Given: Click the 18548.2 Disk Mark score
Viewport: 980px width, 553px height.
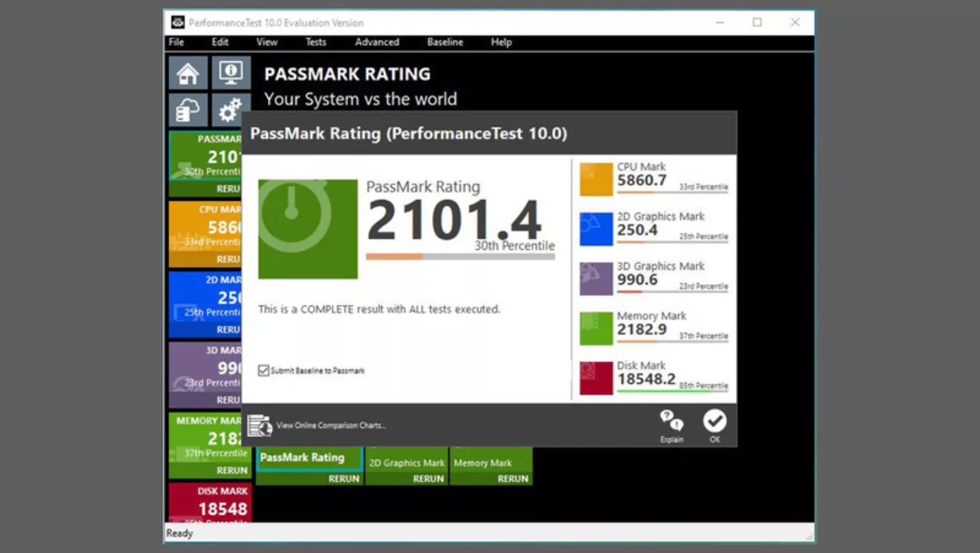Looking at the screenshot, I should [x=647, y=380].
